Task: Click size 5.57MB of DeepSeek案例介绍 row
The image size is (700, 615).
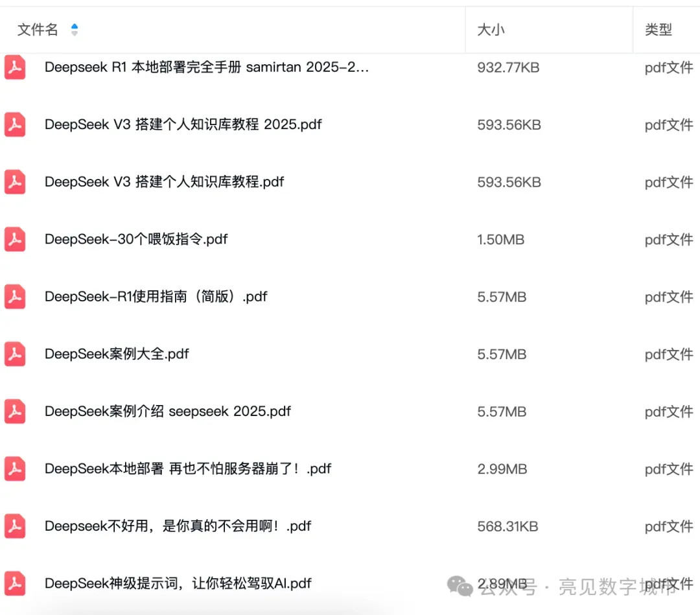Action: pyautogui.click(x=502, y=412)
